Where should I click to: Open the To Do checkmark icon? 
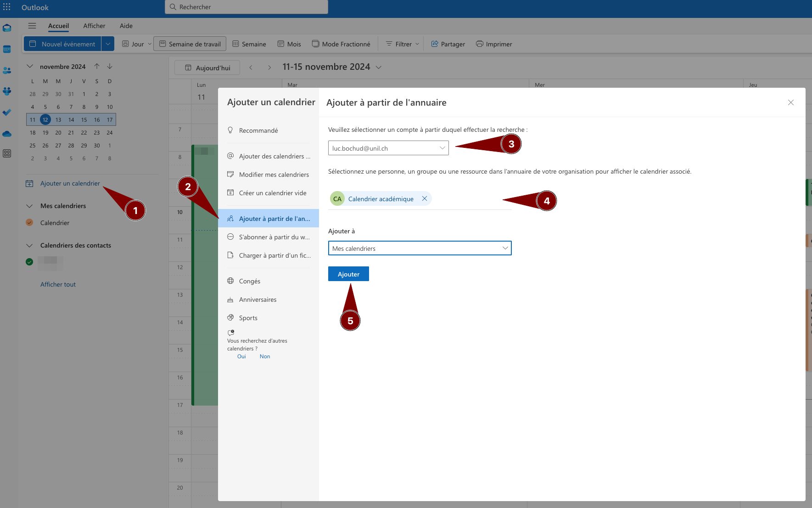pos(7,113)
